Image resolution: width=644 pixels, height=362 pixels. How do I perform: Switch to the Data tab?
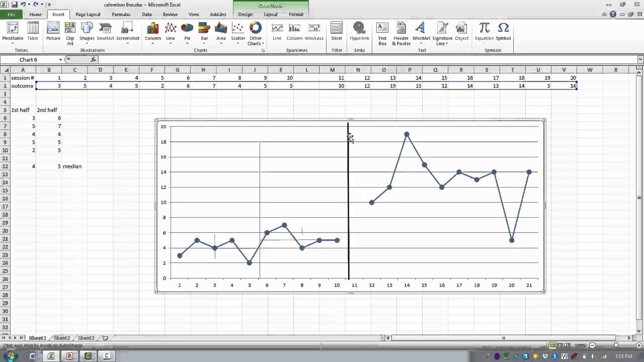point(147,15)
